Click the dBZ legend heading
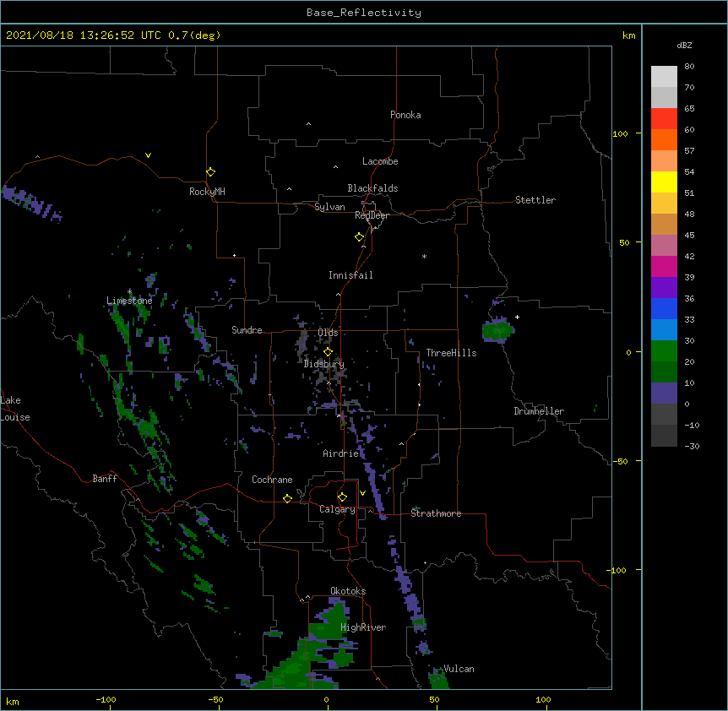 [684, 45]
